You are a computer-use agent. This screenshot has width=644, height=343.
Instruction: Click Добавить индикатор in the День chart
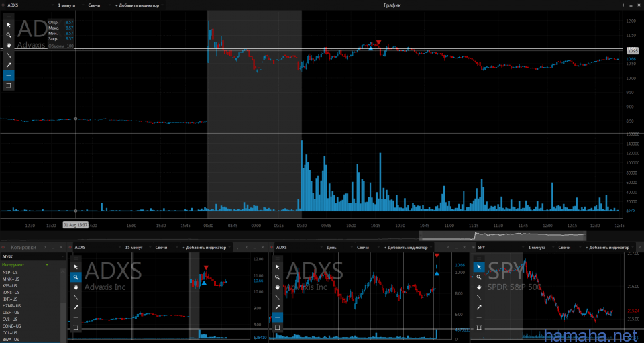coord(408,247)
